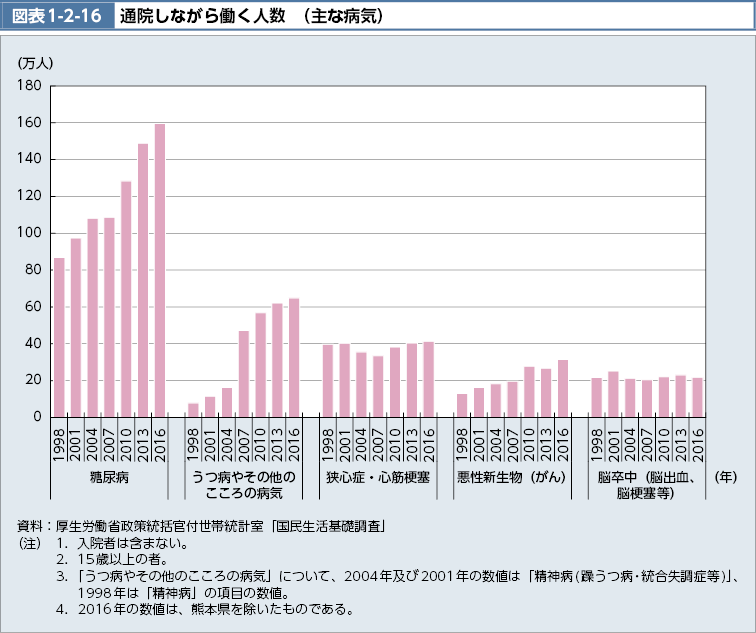
Task: Select the 1998 bar in the うつ病 group
Action: point(193,410)
